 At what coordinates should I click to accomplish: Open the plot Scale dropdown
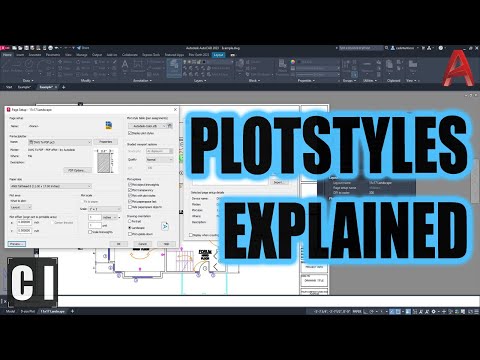(x=104, y=209)
